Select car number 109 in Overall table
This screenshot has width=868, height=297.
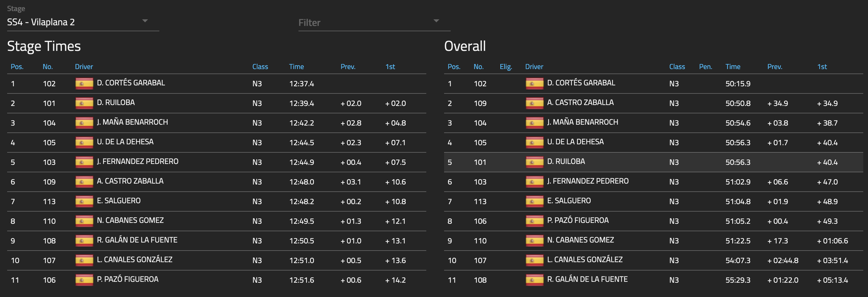480,103
